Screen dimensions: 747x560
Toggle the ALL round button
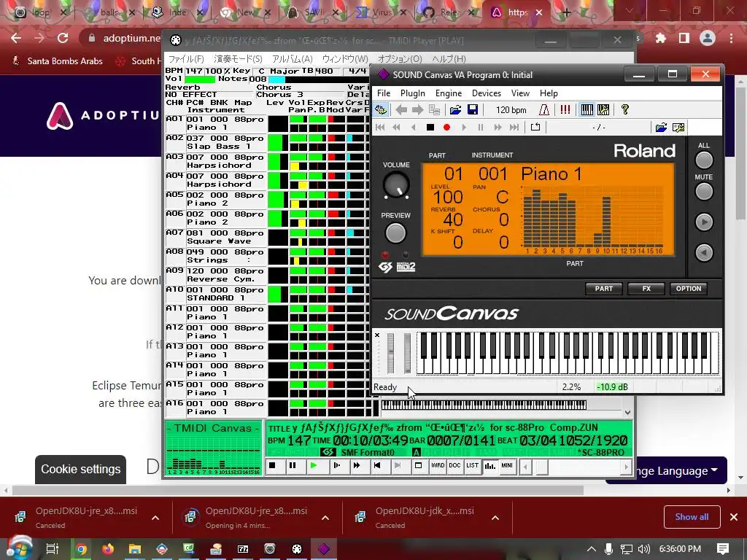[x=704, y=160]
